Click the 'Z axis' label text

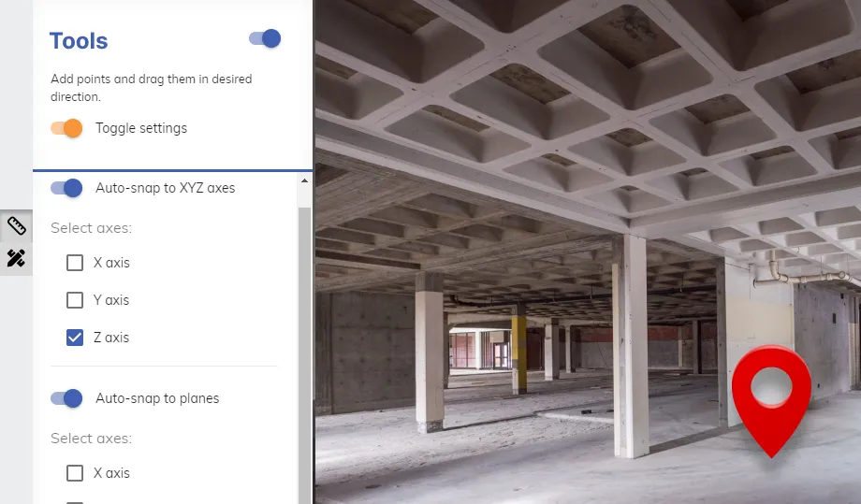click(x=111, y=338)
